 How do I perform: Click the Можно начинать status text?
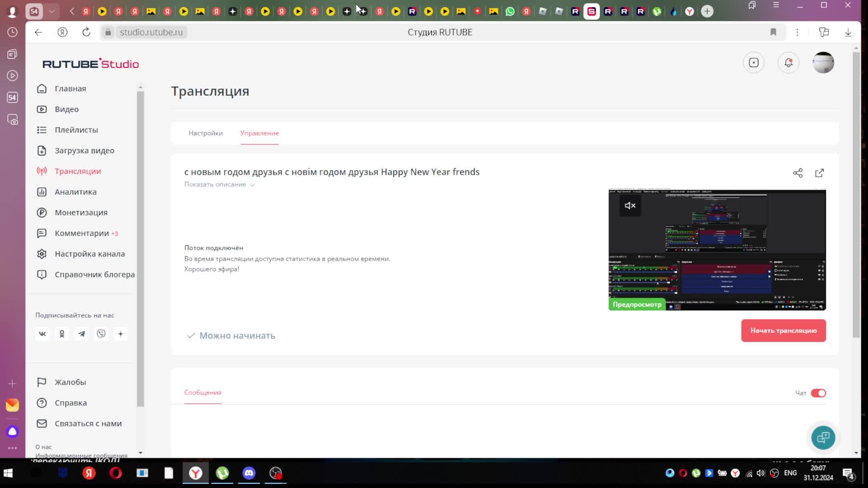[237, 336]
